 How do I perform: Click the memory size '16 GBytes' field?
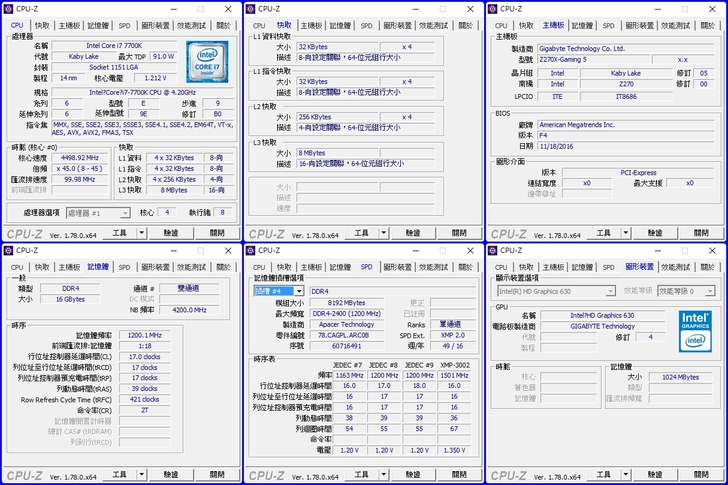coord(70,299)
